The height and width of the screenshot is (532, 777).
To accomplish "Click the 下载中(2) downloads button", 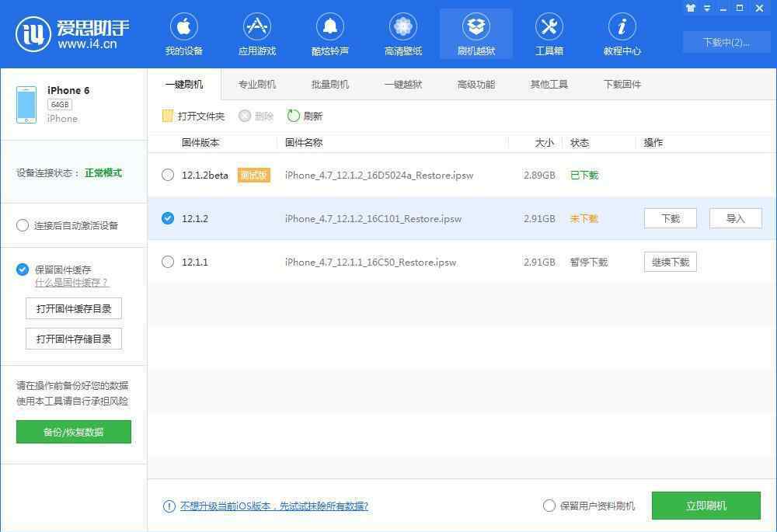I will (726, 43).
